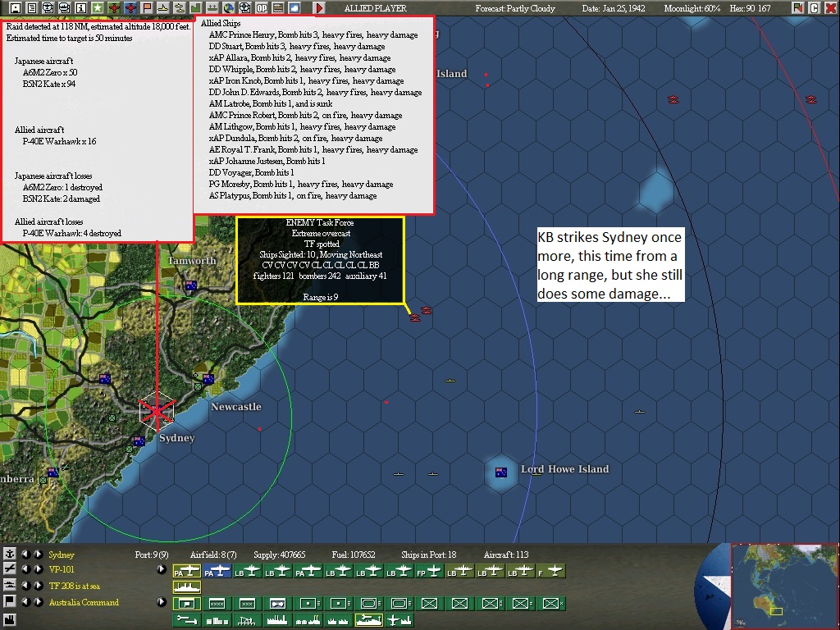
Task: Click the 'Forecast: Partly Cloudy' text
Action: click(x=515, y=8)
